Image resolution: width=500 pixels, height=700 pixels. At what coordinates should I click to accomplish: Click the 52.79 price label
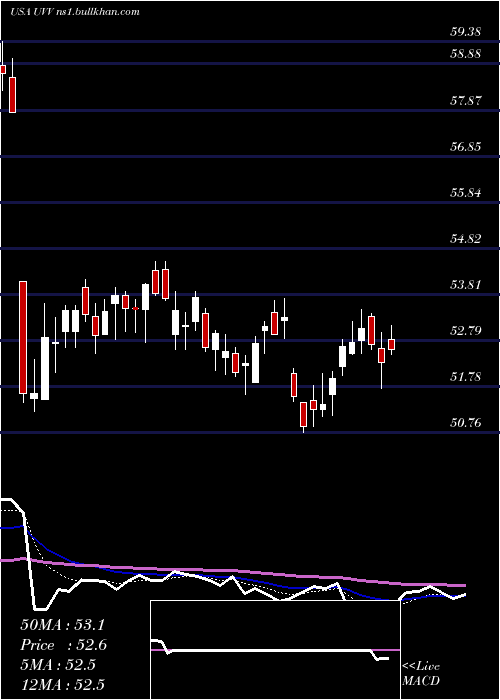[x=465, y=330]
